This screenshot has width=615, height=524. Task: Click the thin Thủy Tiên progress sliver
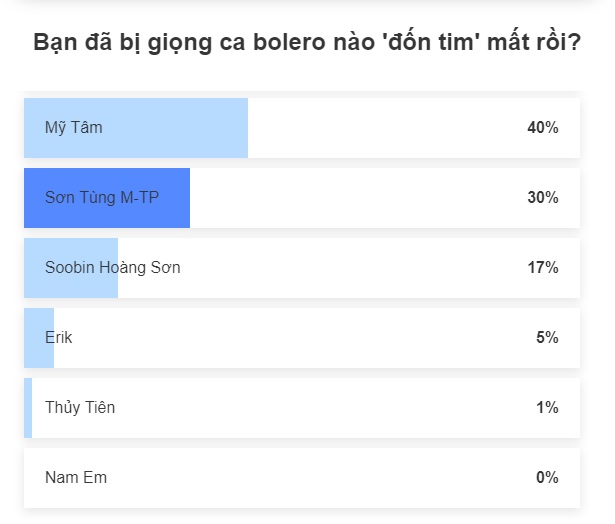pyautogui.click(x=28, y=408)
